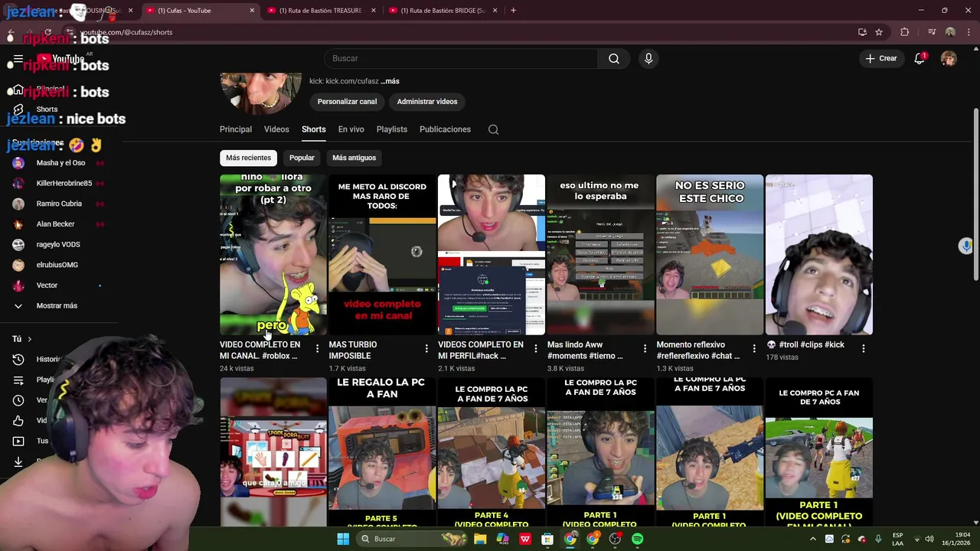Open YouTube notifications bell
The width and height of the screenshot is (980, 551).
[920, 59]
